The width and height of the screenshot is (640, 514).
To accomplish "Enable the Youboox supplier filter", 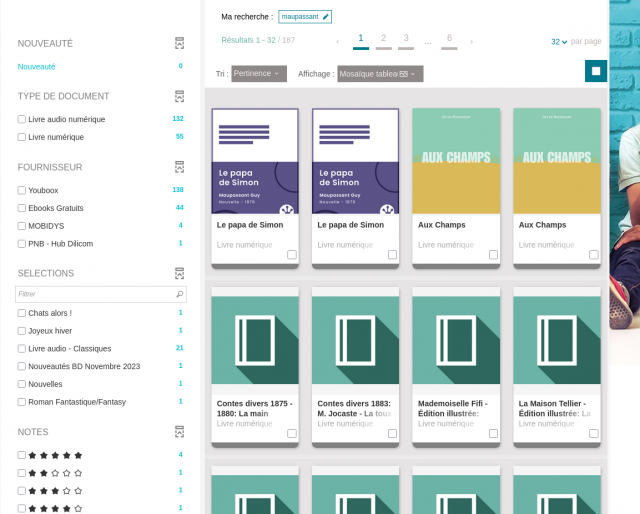I will click(22, 190).
